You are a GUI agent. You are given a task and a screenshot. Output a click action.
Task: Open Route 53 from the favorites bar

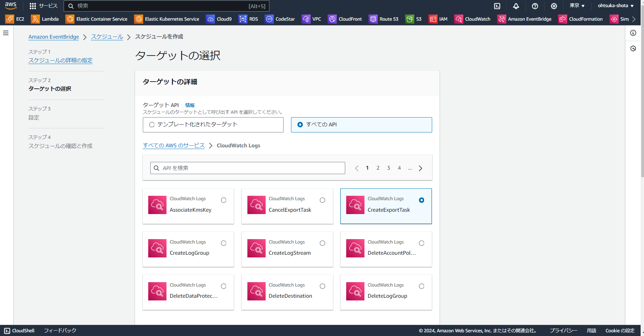[384, 19]
